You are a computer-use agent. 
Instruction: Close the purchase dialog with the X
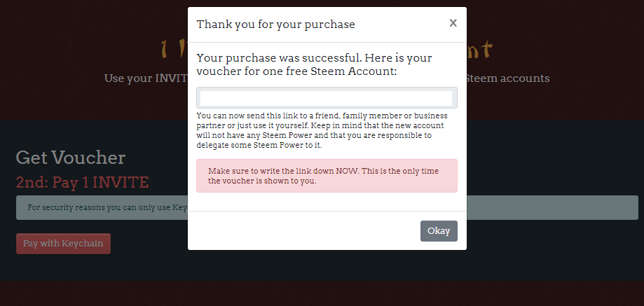(453, 23)
